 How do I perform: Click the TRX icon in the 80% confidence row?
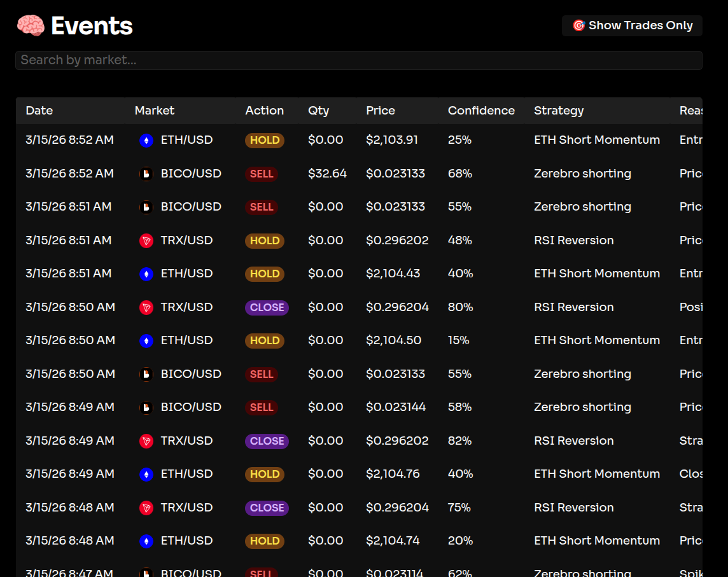[x=146, y=307]
